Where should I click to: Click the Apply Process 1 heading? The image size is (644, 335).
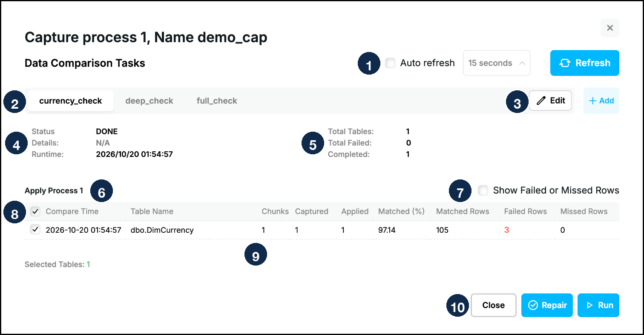[54, 191]
